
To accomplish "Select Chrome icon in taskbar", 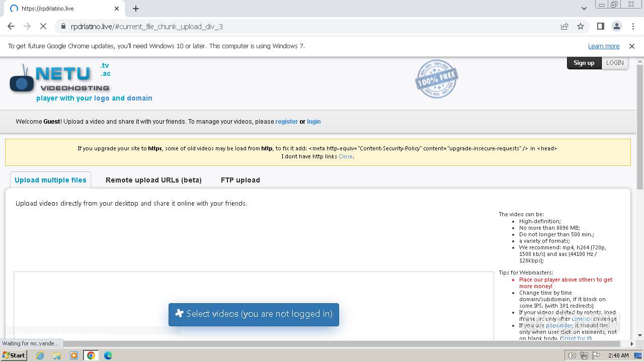I will pyautogui.click(x=91, y=355).
